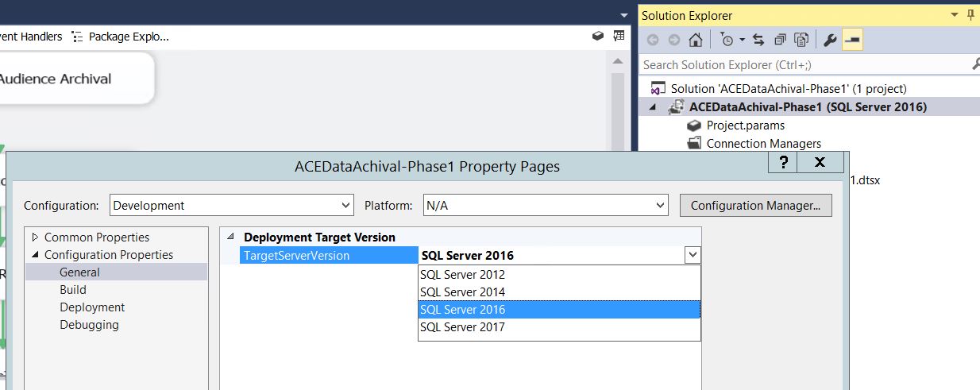
Task: Toggle Preview Selected Items highlighted button
Action: click(x=852, y=40)
